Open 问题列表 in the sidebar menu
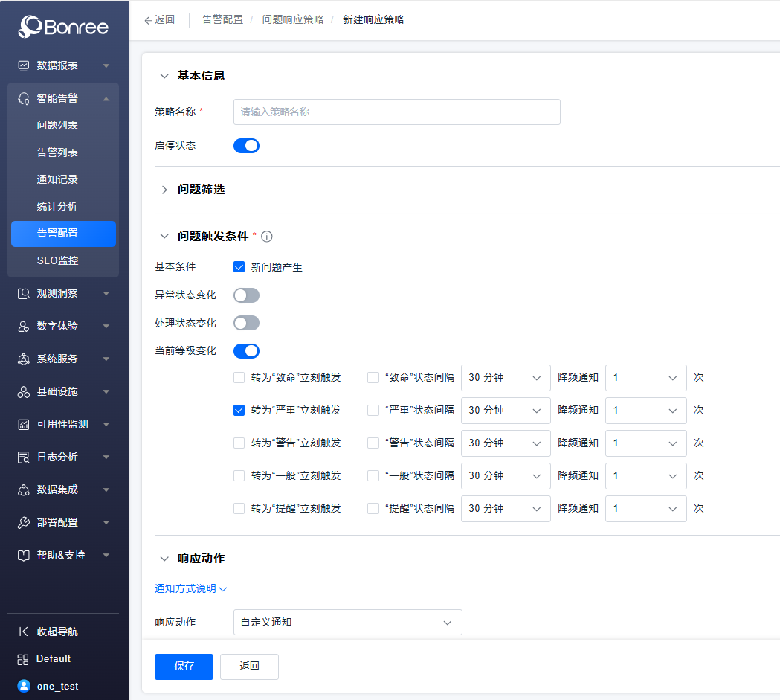 57,125
